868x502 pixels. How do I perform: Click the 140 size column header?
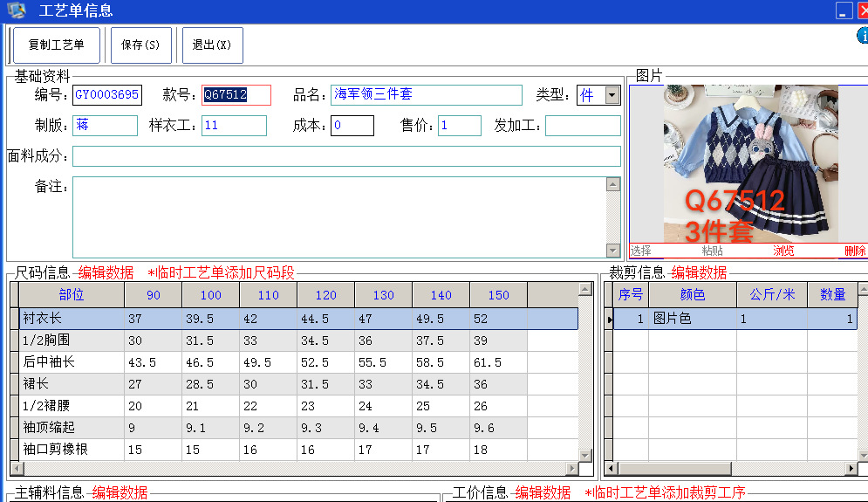click(441, 295)
